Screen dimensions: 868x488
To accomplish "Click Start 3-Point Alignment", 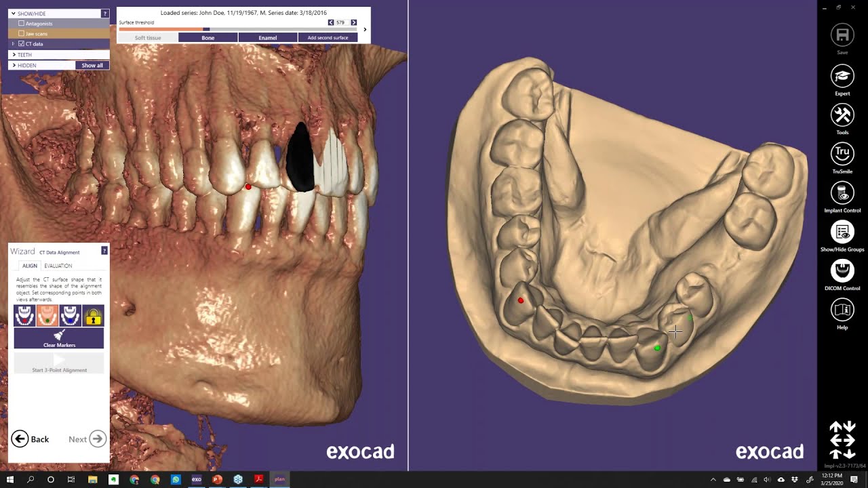I will (x=59, y=363).
